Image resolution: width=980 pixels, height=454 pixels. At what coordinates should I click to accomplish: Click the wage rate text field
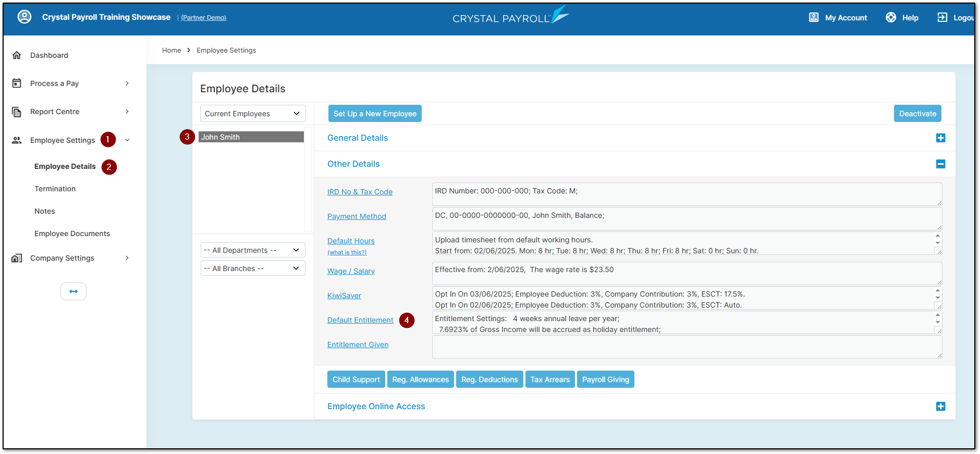coord(687,273)
